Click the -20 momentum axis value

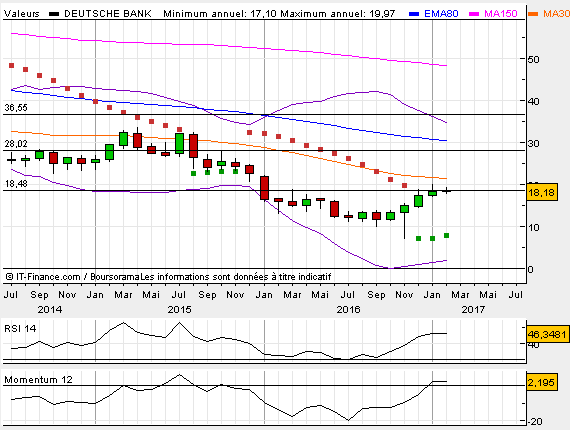[x=534, y=422]
